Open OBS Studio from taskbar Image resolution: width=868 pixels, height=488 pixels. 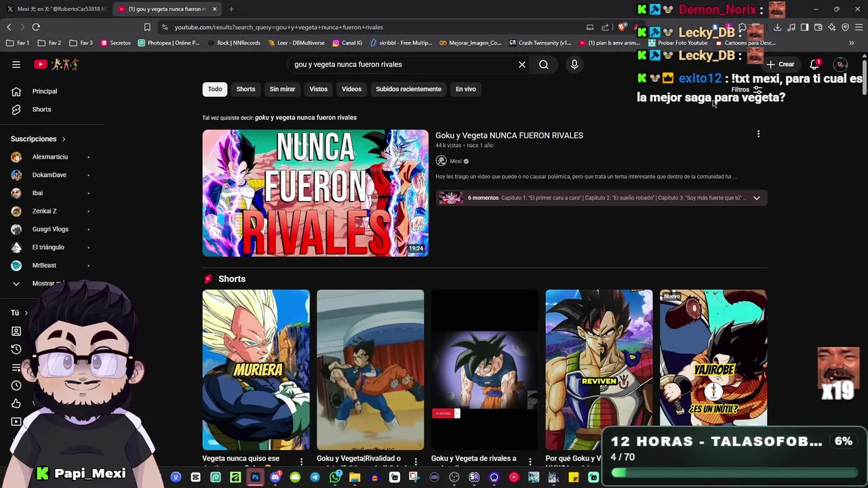pyautogui.click(x=454, y=477)
